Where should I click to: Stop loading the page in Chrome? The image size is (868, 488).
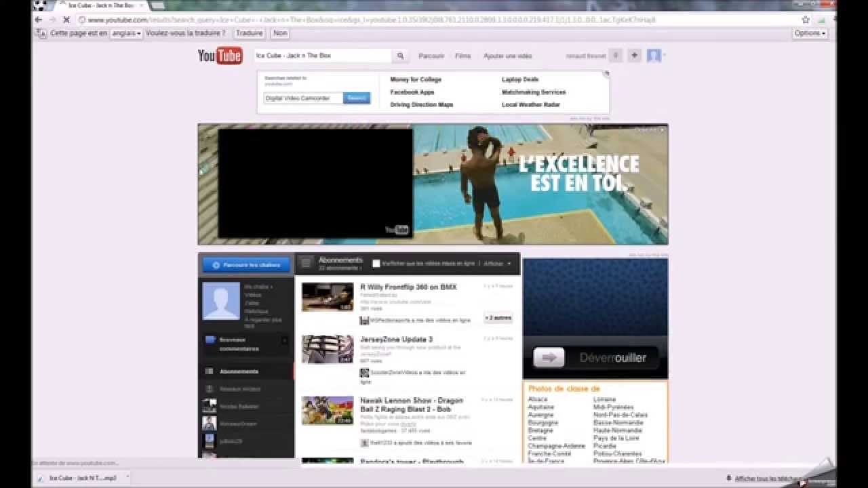(x=66, y=20)
